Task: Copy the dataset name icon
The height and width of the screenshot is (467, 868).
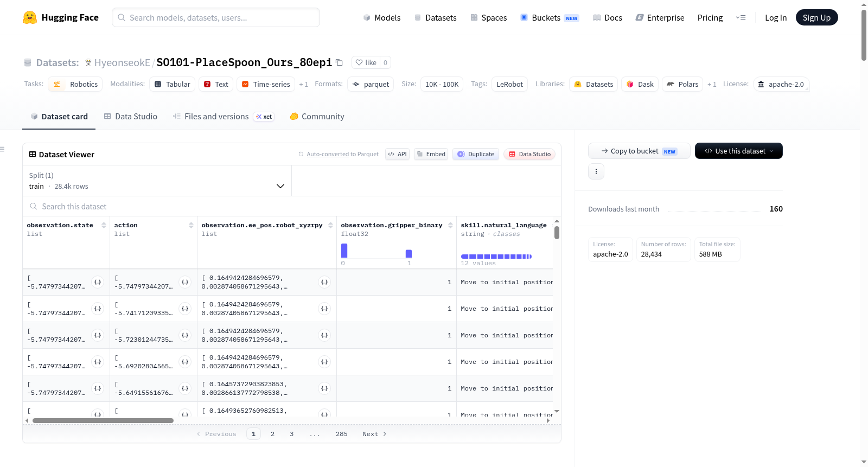Action: (x=339, y=62)
